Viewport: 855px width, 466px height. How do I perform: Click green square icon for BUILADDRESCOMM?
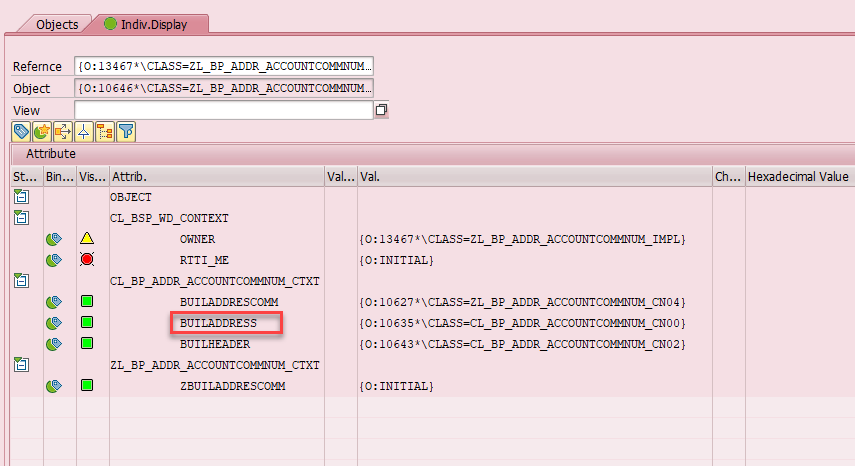(x=87, y=301)
